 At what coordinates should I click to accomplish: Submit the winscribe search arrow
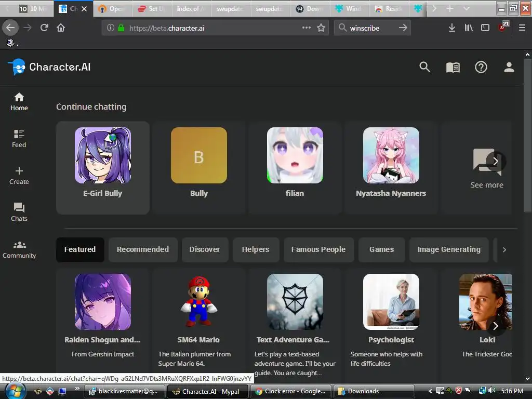coord(403,28)
